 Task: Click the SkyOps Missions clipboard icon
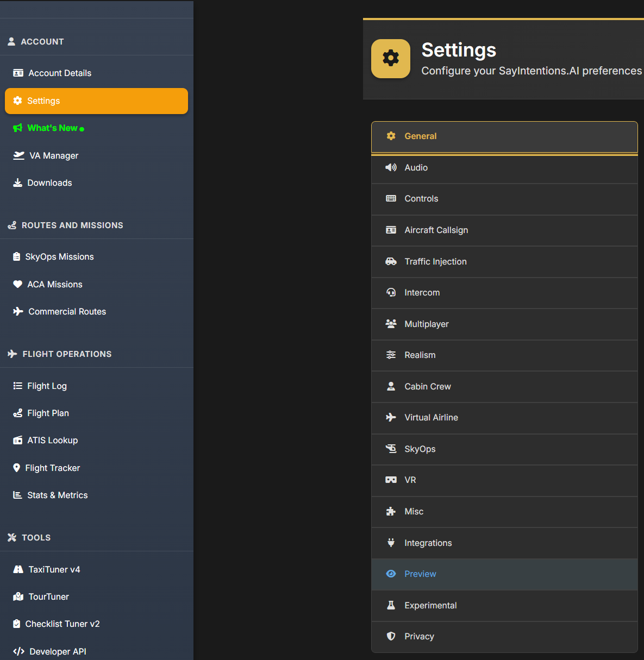pyautogui.click(x=17, y=256)
